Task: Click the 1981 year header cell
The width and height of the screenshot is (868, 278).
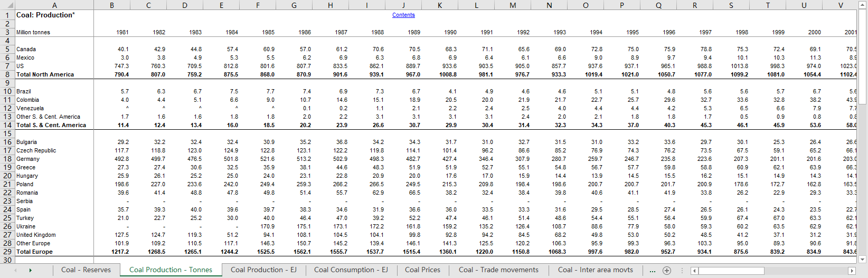Action: click(122, 32)
